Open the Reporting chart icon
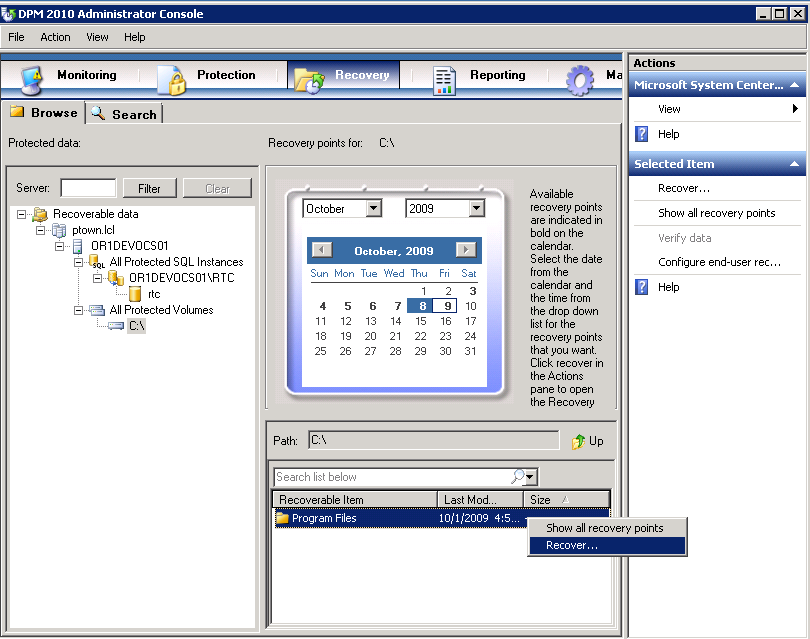810x639 pixels. (x=444, y=81)
